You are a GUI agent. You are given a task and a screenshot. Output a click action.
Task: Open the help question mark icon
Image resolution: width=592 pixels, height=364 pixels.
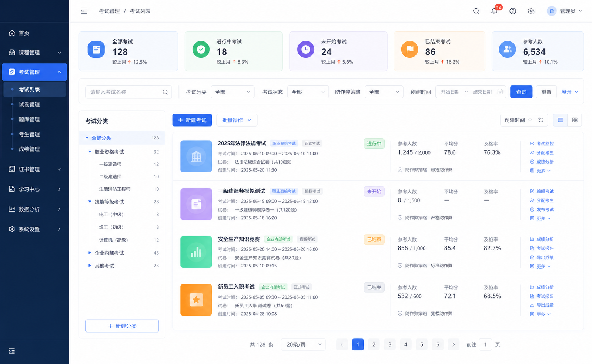pos(513,11)
